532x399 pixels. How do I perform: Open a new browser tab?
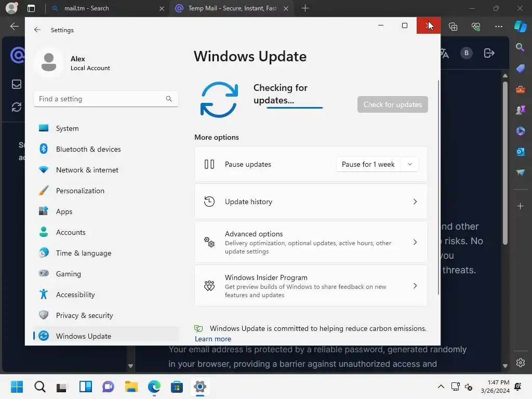305,8
